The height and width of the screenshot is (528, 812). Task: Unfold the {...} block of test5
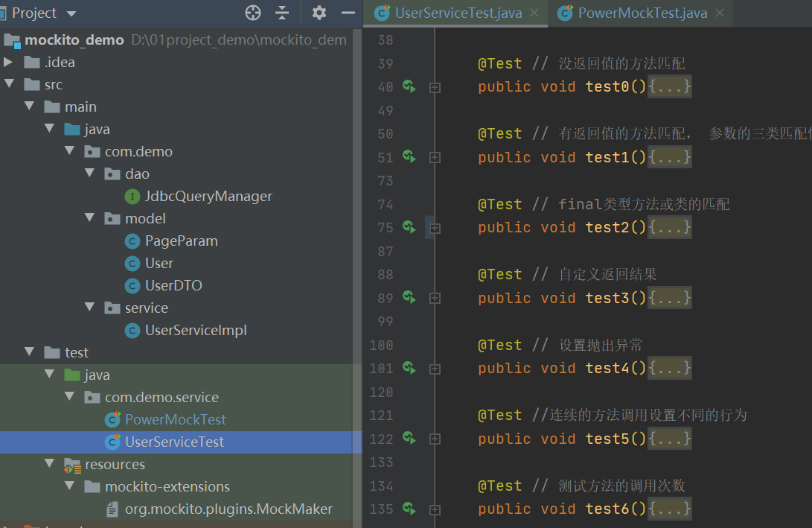(668, 439)
